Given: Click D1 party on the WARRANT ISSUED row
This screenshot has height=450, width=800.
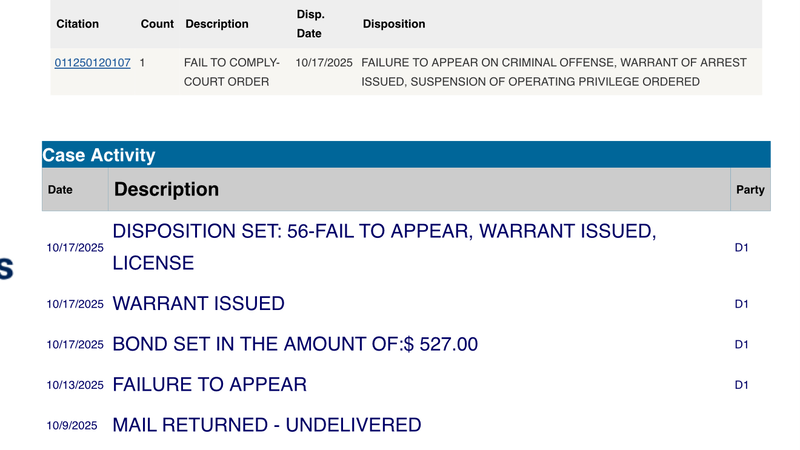Looking at the screenshot, I should [742, 304].
